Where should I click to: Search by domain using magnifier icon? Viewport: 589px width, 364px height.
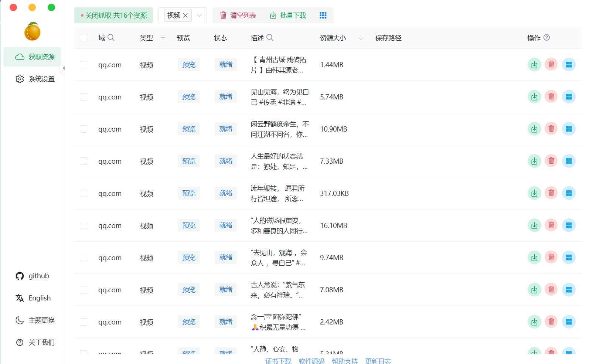(111, 38)
